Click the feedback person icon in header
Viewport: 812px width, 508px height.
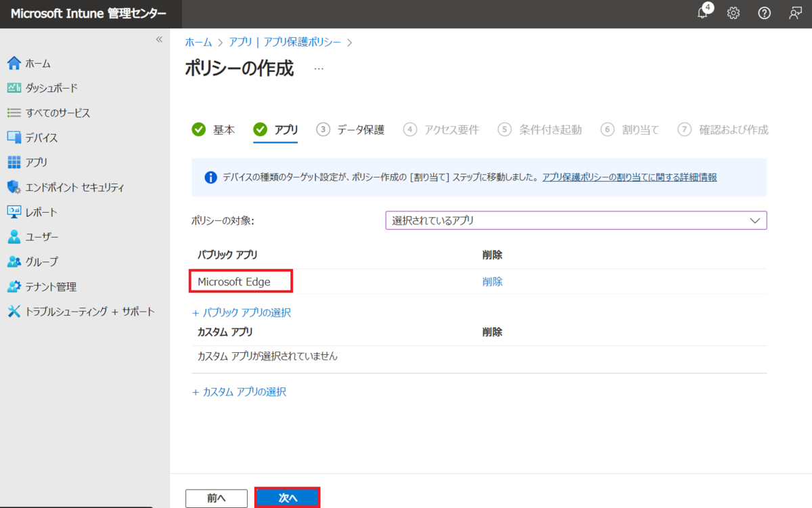(795, 14)
